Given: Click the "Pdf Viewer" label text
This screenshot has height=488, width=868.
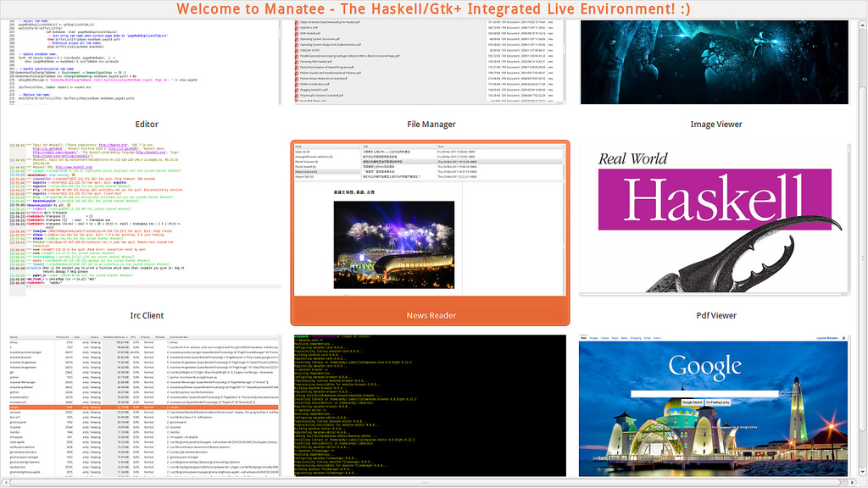Looking at the screenshot, I should (x=716, y=315).
